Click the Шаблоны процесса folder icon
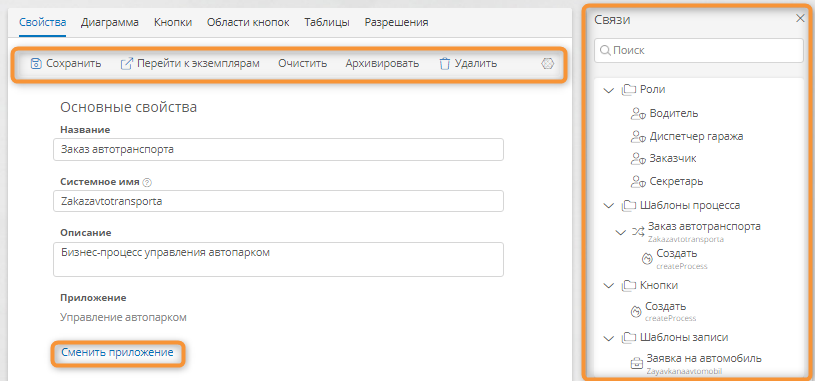The width and height of the screenshot is (815, 381). (629, 206)
